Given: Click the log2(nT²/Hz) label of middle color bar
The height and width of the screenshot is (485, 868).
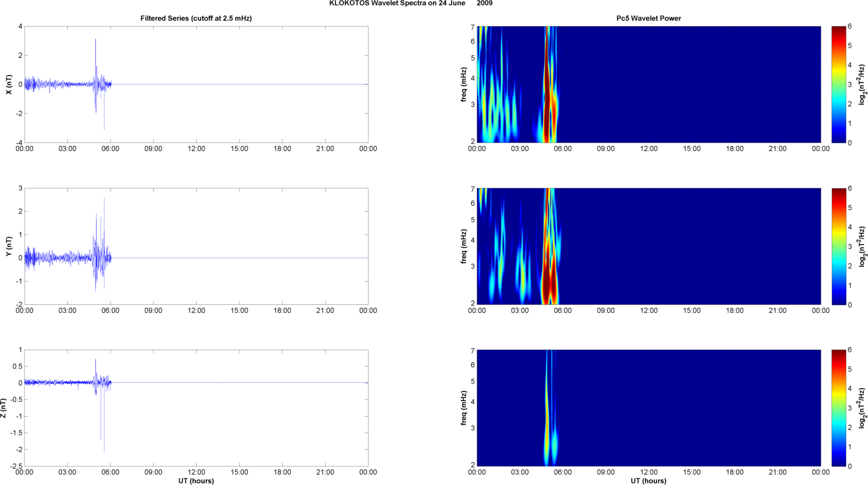Looking at the screenshot, I should point(862,246).
